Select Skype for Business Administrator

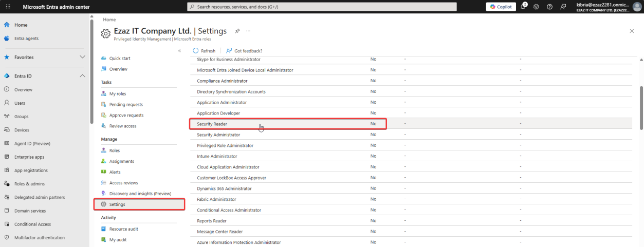coord(411,59)
